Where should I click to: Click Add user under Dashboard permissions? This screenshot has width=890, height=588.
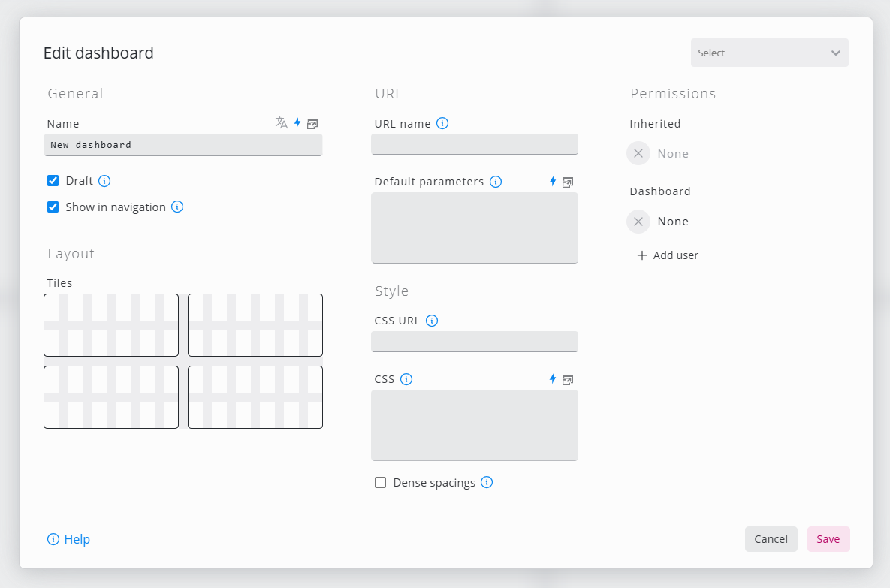[668, 255]
